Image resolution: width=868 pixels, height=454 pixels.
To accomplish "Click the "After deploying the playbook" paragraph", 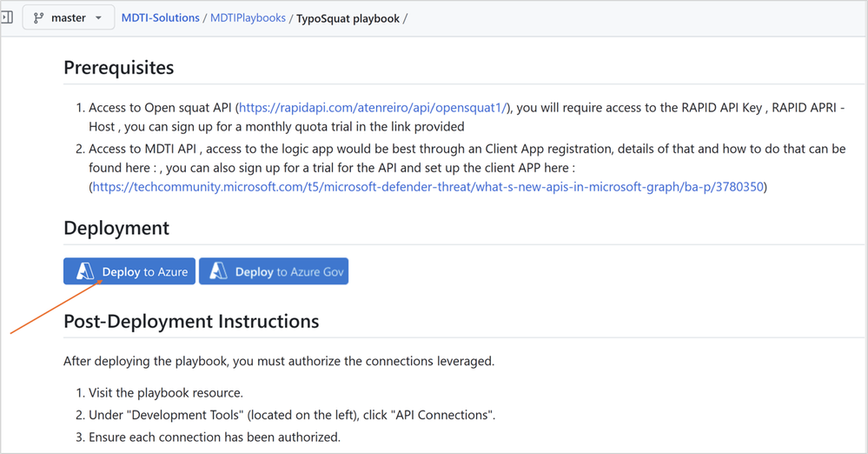I will pyautogui.click(x=279, y=360).
